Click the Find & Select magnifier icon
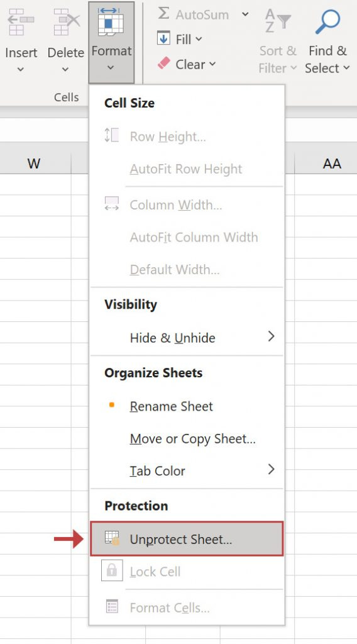Screen dimensions: 357x644 [327, 22]
